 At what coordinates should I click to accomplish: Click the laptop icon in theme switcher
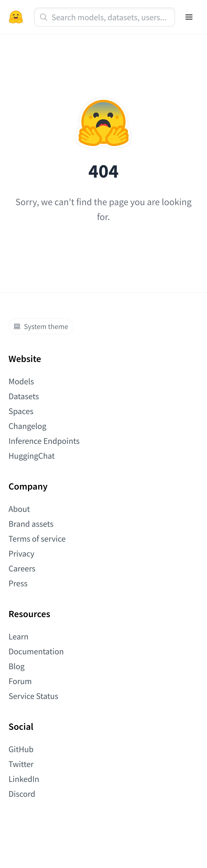click(17, 326)
